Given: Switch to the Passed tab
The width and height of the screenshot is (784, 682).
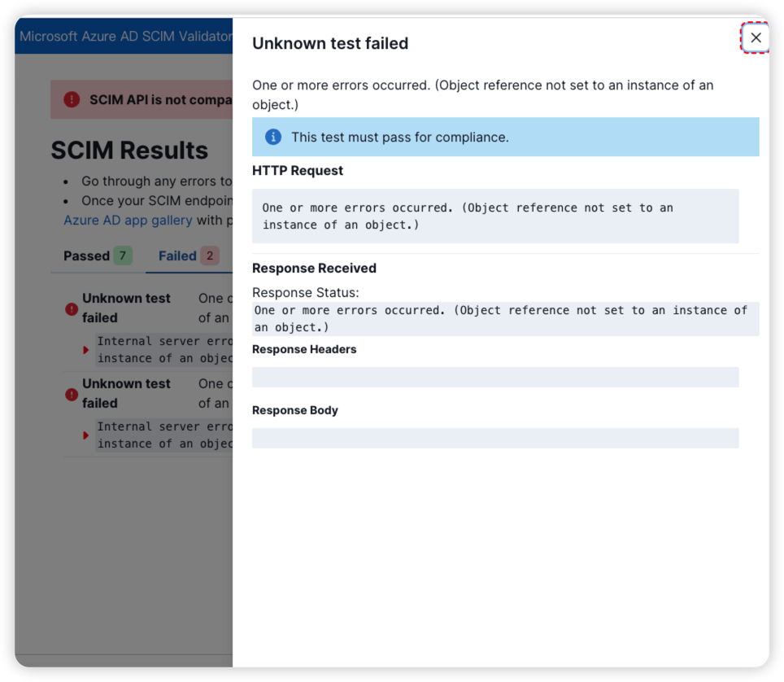Looking at the screenshot, I should pos(89,256).
